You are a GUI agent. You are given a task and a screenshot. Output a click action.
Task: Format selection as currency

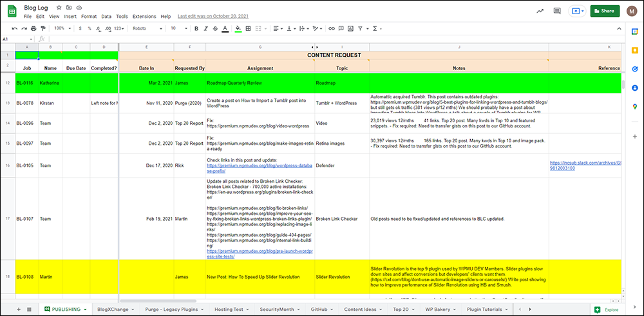click(x=80, y=29)
